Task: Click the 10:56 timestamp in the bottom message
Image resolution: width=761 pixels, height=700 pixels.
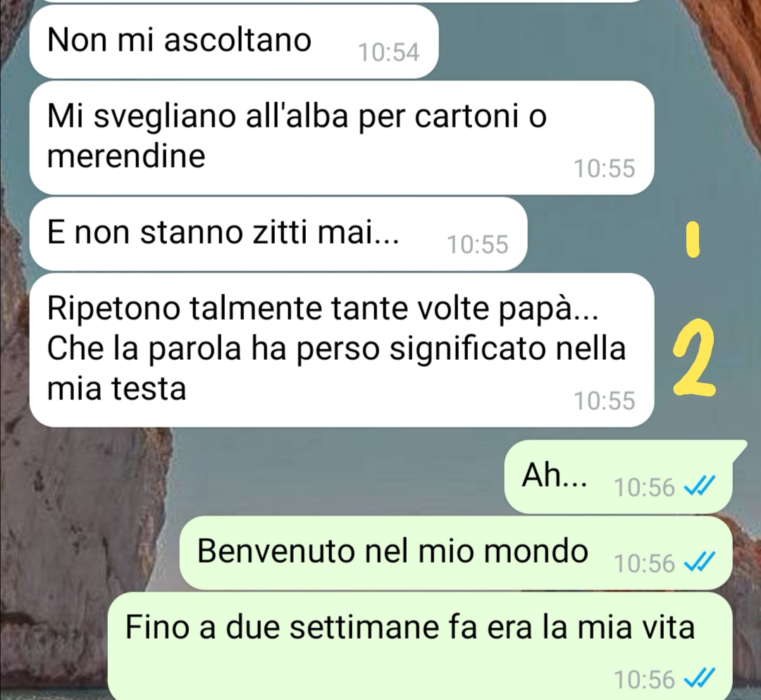Action: point(645,679)
